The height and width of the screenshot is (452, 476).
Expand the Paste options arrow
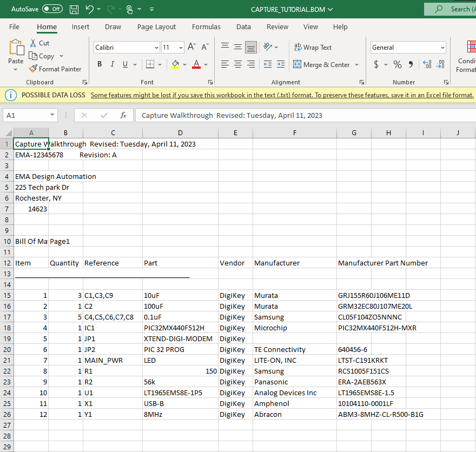point(16,69)
